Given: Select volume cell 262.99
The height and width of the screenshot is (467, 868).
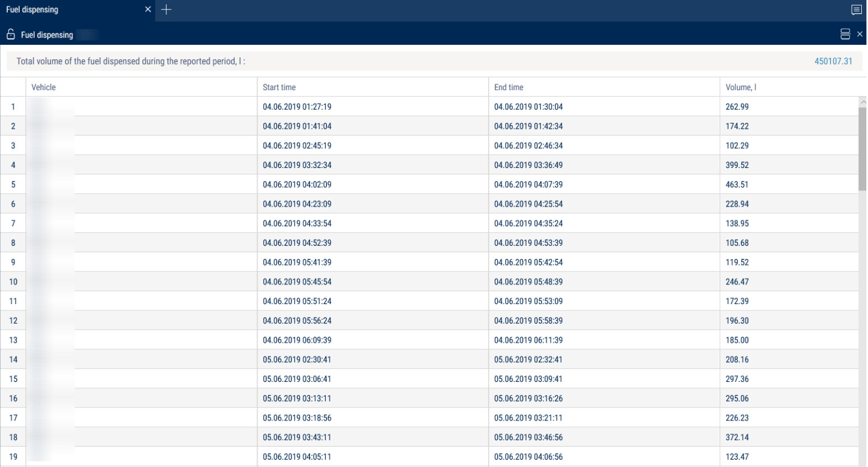Looking at the screenshot, I should (737, 106).
